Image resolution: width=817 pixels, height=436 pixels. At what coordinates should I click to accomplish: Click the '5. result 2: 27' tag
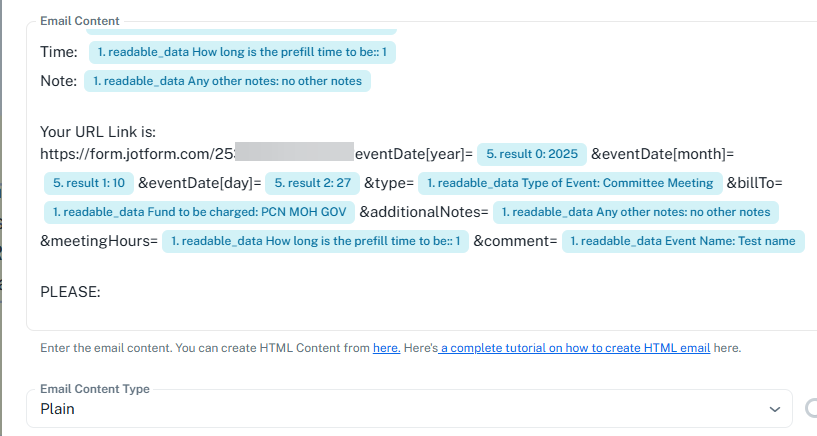coord(311,183)
